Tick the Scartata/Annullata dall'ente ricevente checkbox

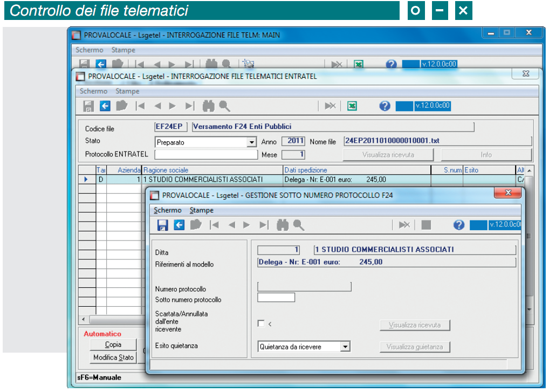coord(261,324)
